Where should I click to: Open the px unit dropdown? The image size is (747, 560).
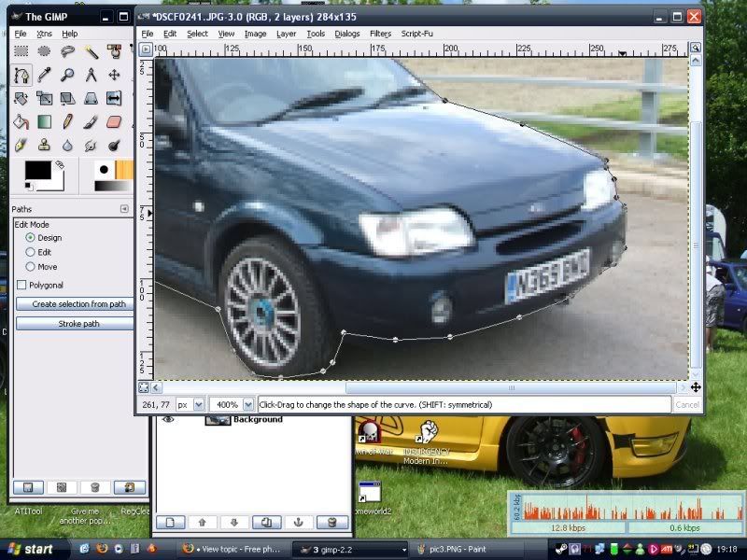199,405
